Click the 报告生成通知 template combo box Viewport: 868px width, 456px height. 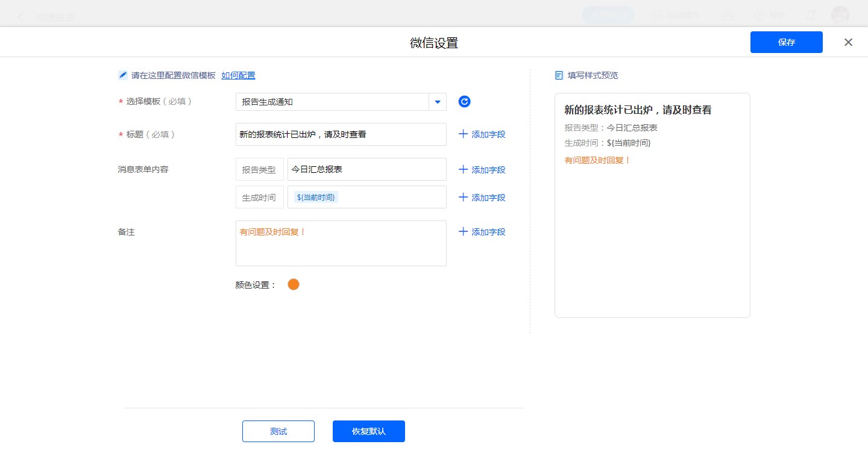[332, 102]
